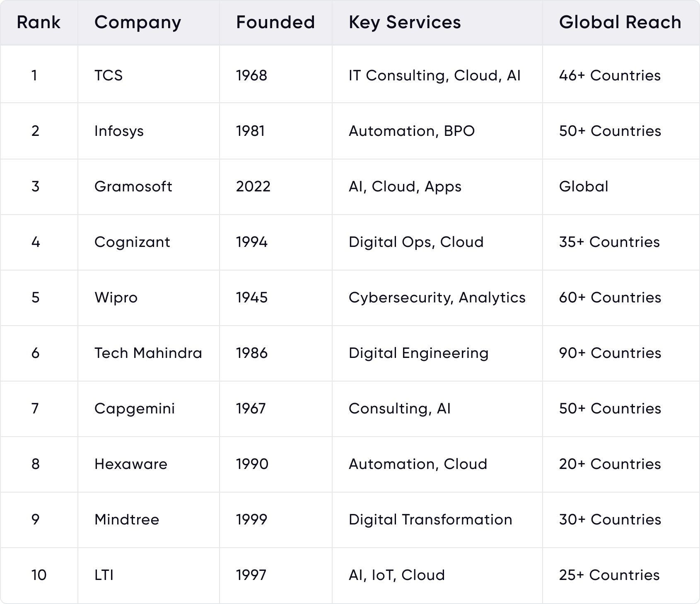Image resolution: width=700 pixels, height=604 pixels.
Task: Select the Cybersecurity, Analytics services cell
Action: [437, 297]
